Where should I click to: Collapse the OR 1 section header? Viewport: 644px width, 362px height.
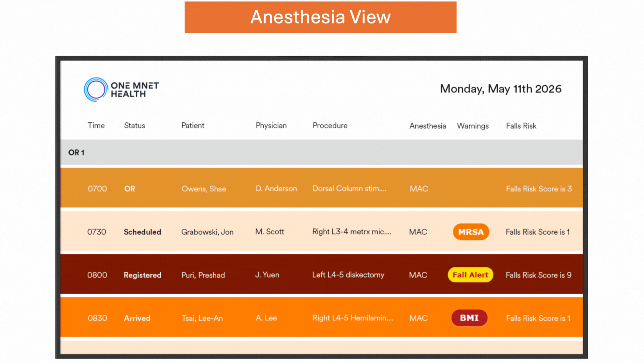[76, 153]
